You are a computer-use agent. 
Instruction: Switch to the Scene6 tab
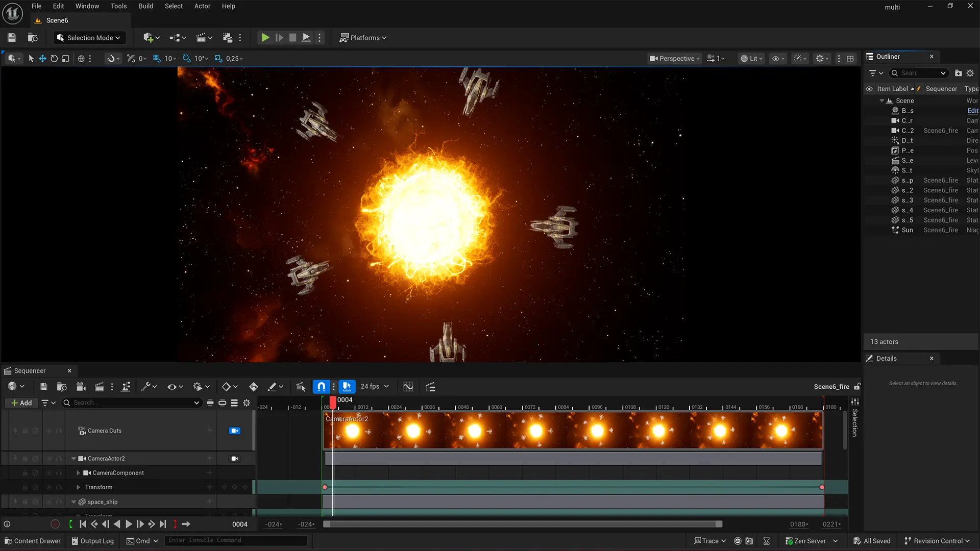pos(57,20)
